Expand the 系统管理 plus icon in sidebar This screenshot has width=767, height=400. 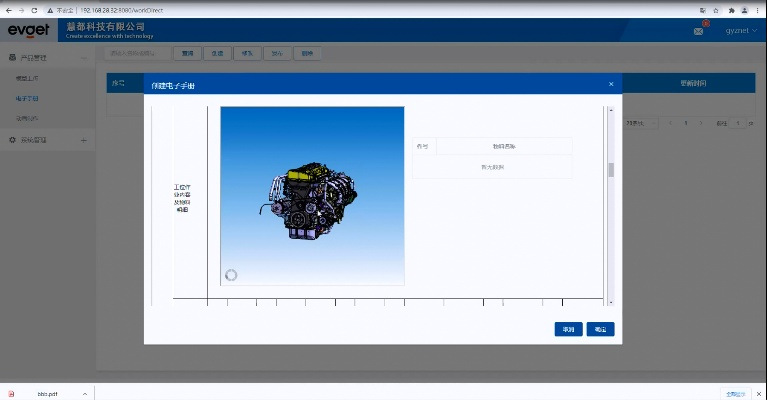tap(83, 140)
